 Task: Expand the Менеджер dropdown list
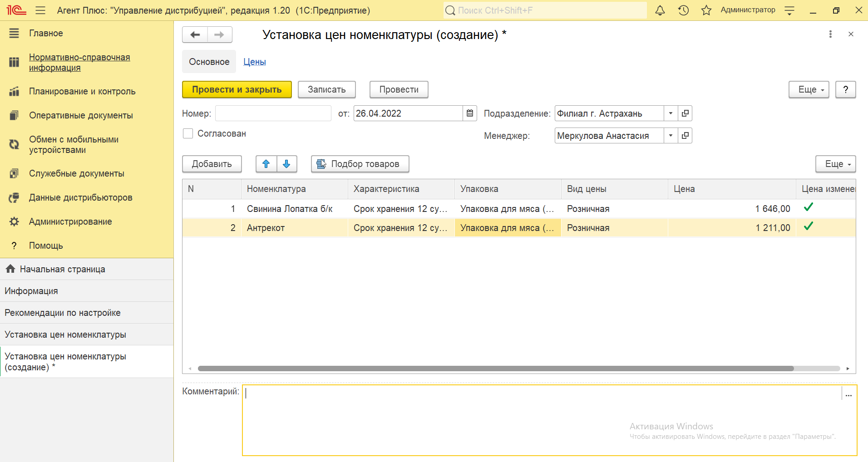pyautogui.click(x=671, y=136)
